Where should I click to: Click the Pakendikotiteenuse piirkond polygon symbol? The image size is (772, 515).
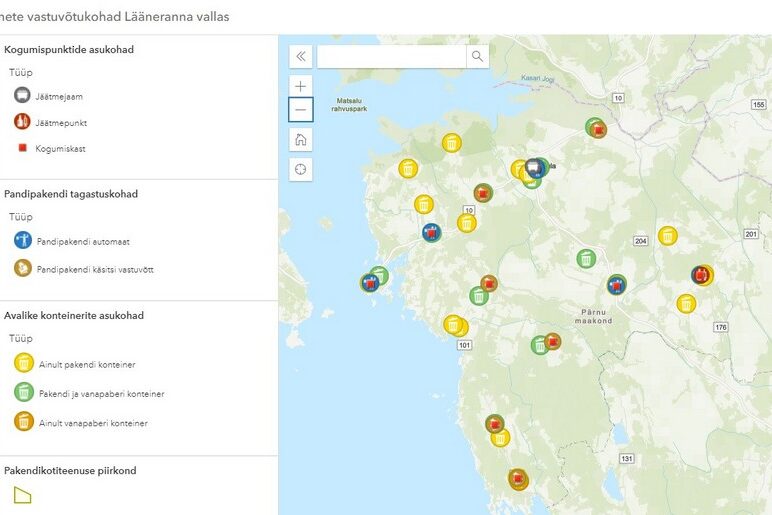tap(23, 495)
